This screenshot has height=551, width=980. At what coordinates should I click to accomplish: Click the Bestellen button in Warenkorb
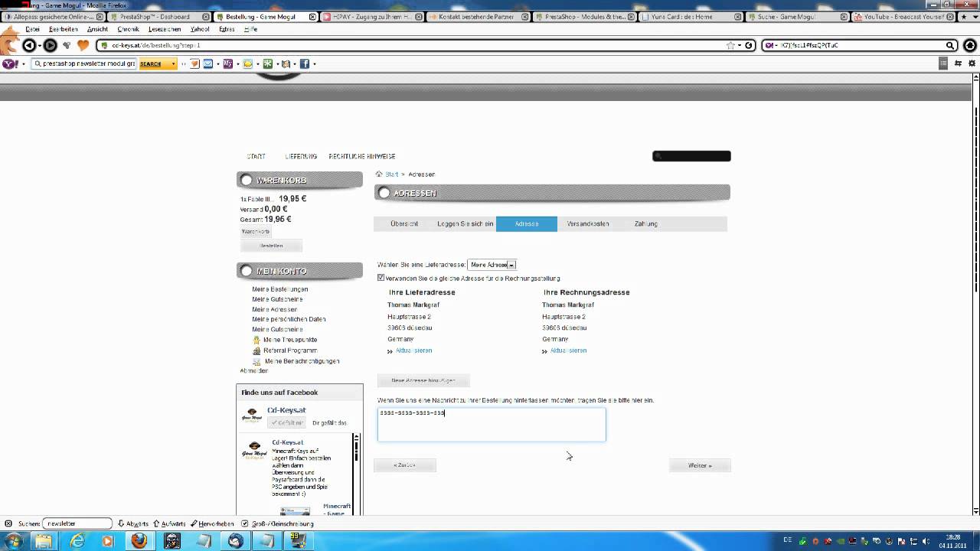pos(271,246)
